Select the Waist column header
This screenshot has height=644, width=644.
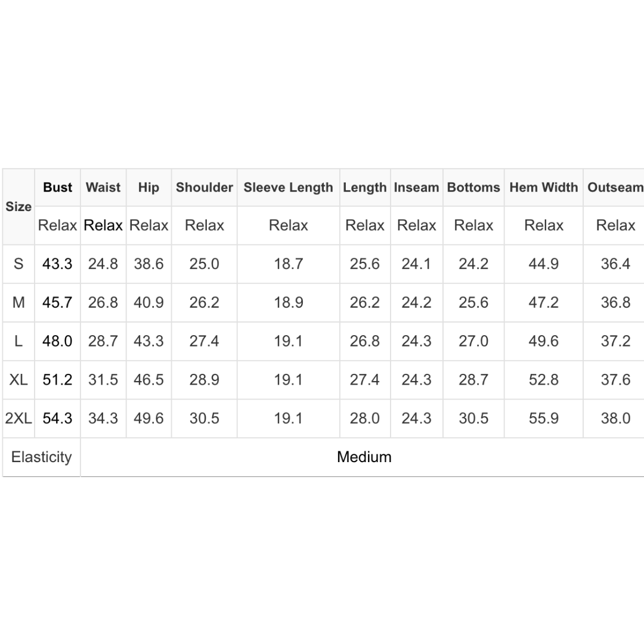click(x=103, y=187)
